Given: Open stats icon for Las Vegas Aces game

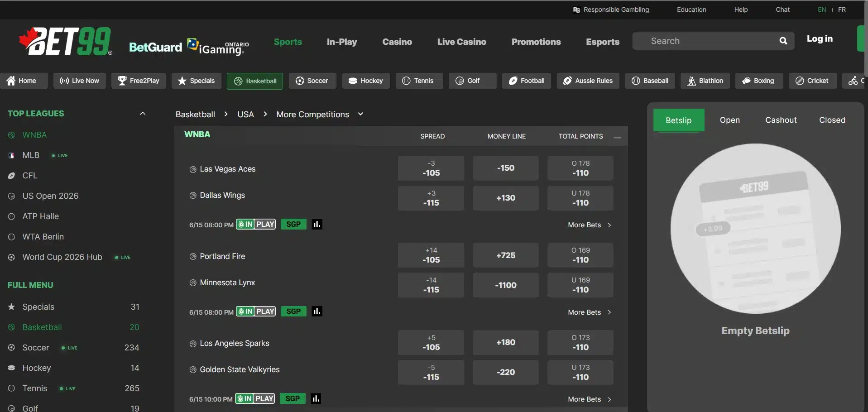Looking at the screenshot, I should [317, 225].
